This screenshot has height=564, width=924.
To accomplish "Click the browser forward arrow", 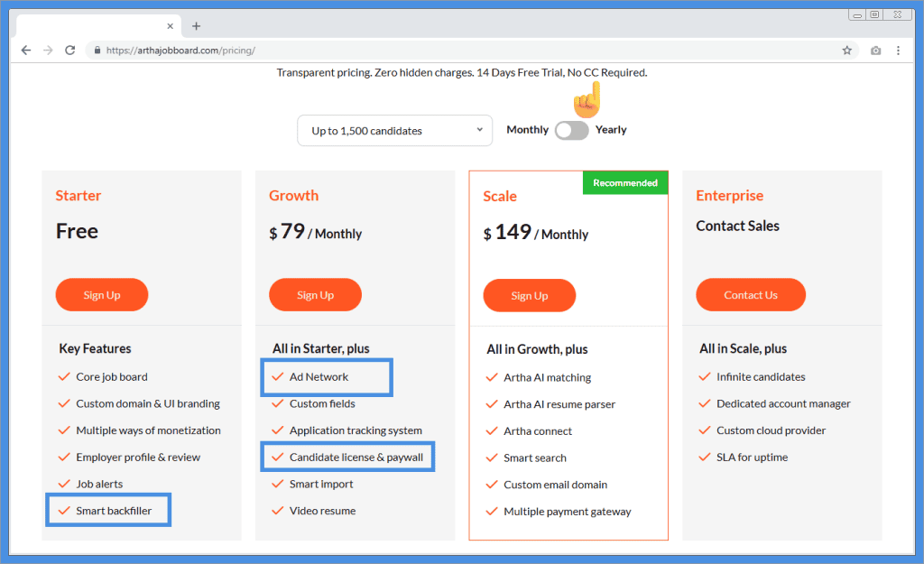I will pyautogui.click(x=48, y=51).
